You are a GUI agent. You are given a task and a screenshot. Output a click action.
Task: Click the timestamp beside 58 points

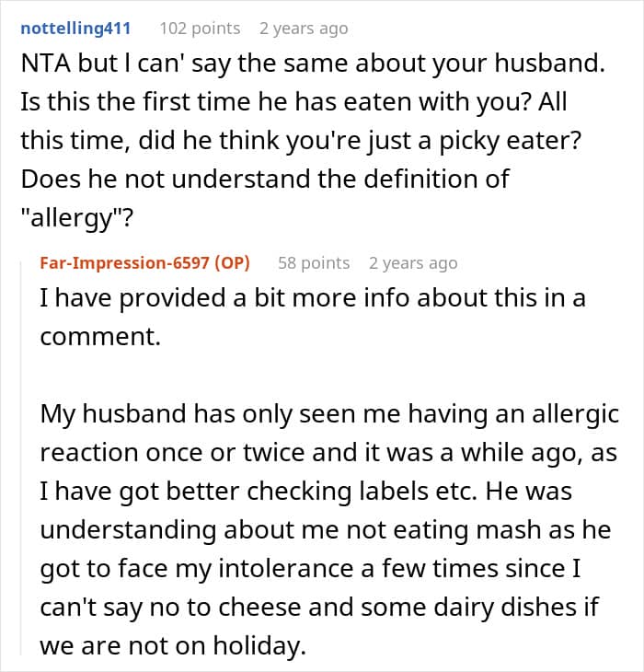pyautogui.click(x=413, y=262)
